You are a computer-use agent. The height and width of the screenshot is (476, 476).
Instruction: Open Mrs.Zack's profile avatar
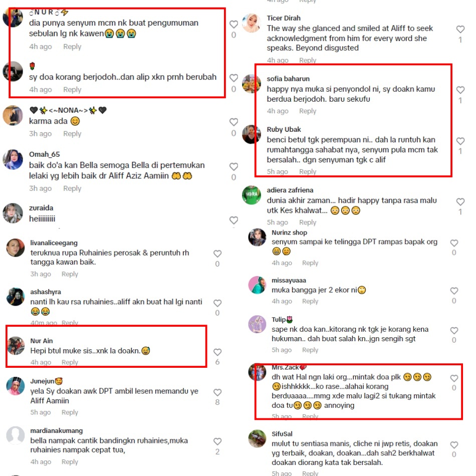click(257, 372)
